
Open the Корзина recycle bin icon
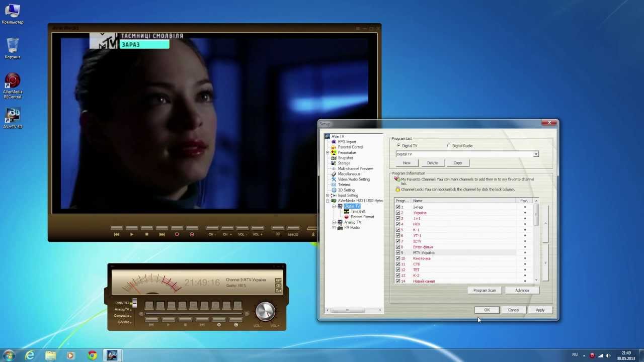point(13,48)
